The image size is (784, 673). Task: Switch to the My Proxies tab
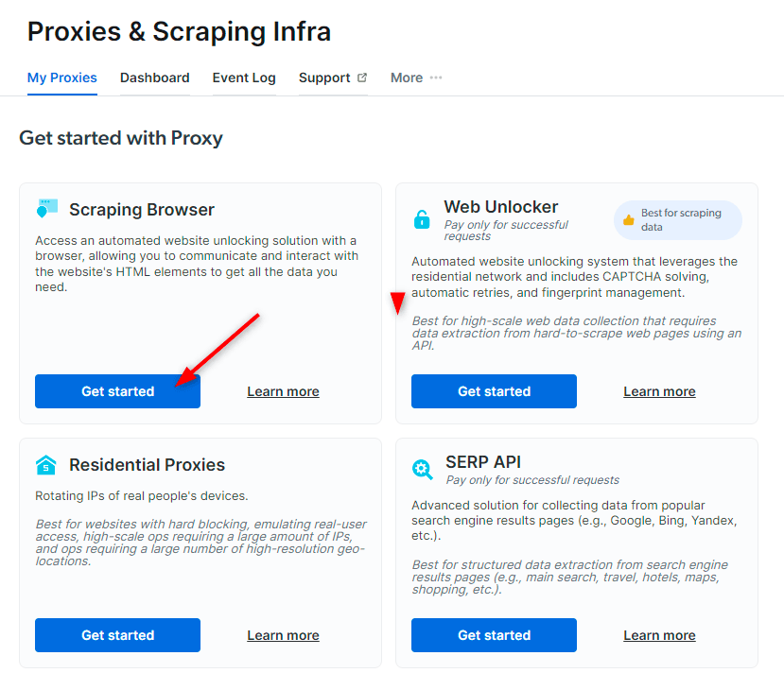point(62,78)
